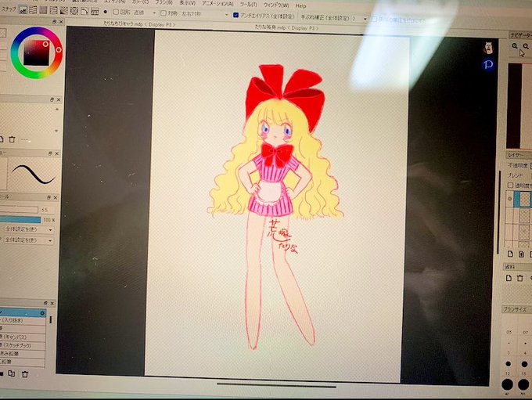Select the (スケッチブック) brush row
Viewport: 532px width, 400px height.
tap(23, 346)
